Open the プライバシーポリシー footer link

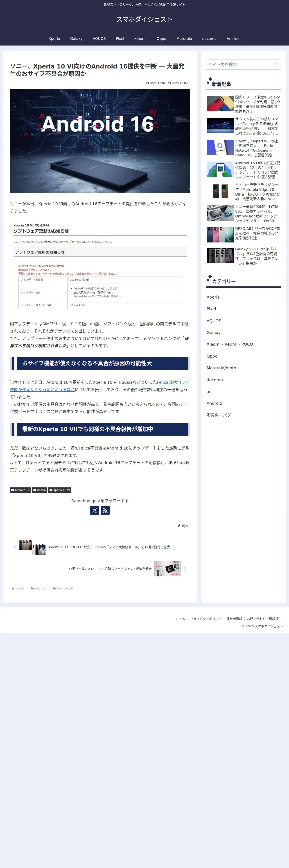click(x=206, y=619)
